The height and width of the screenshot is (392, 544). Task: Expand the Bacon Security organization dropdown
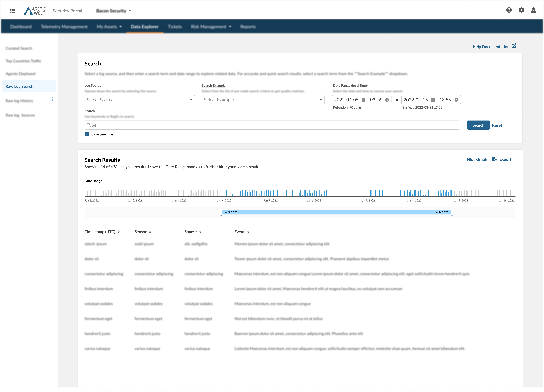[x=113, y=11]
